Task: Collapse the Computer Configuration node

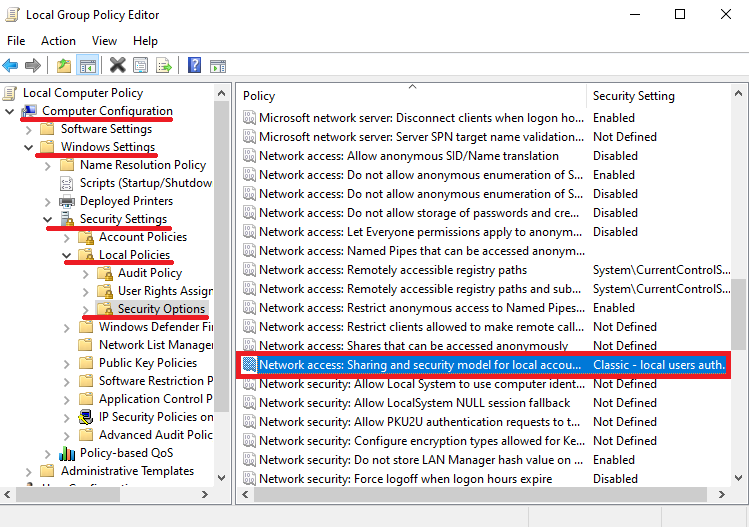Action: coord(9,112)
